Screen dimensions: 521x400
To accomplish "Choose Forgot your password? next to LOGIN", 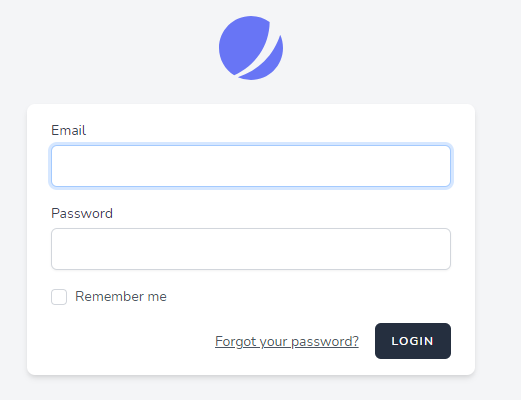I will (x=287, y=341).
